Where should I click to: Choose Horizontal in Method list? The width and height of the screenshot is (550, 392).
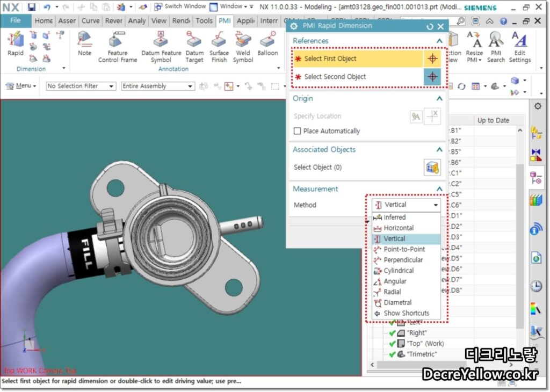click(406, 228)
